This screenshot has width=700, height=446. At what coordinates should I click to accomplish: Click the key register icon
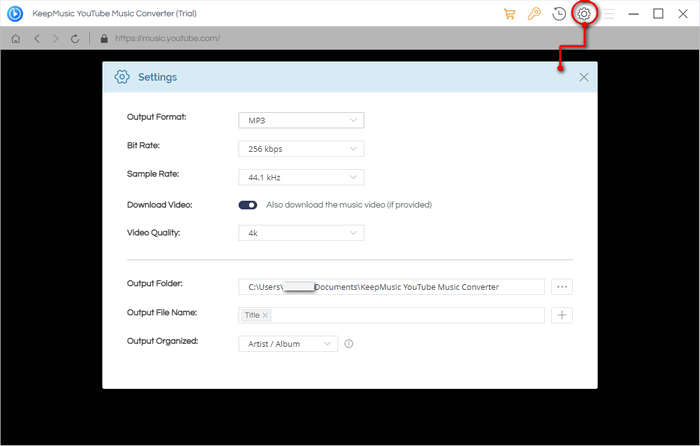534,14
